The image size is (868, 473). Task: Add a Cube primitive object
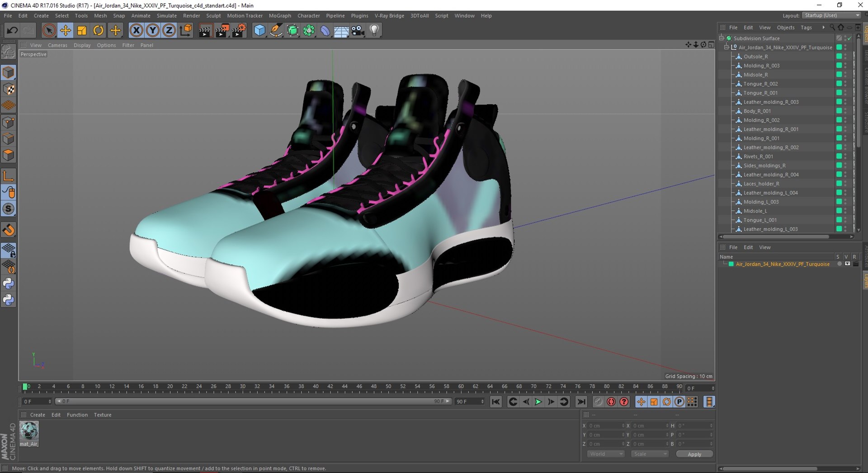[259, 30]
